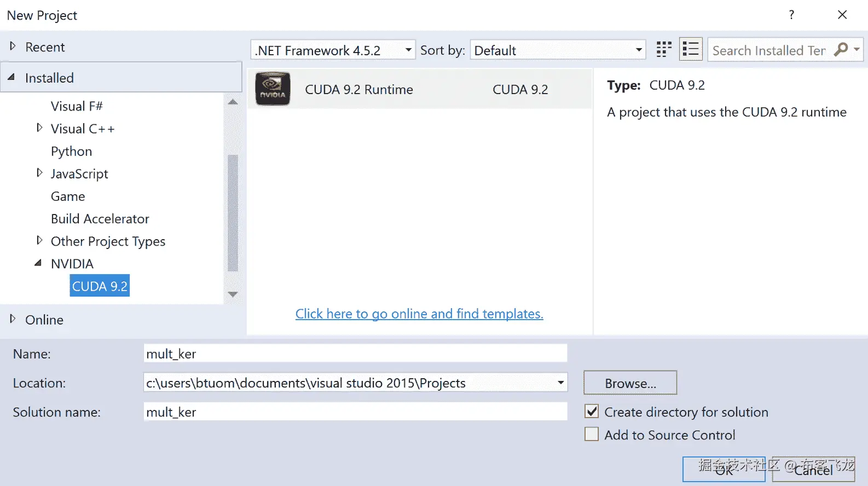Switch to small icons view
The image size is (868, 486).
pyautogui.click(x=664, y=50)
